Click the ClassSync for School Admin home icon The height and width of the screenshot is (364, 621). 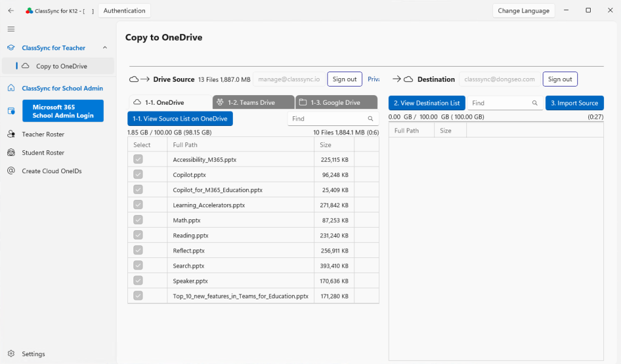pyautogui.click(x=11, y=88)
